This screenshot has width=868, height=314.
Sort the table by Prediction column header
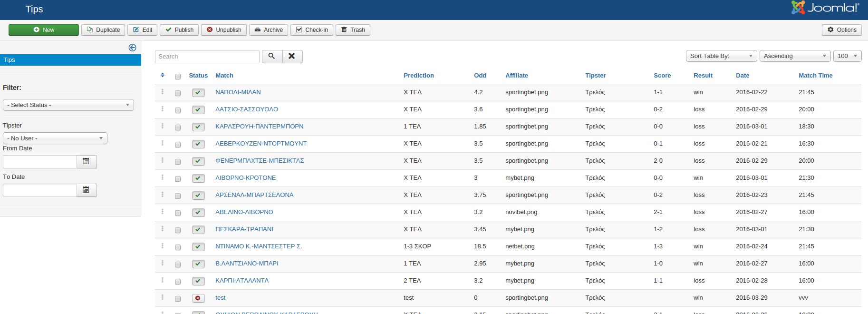418,75
